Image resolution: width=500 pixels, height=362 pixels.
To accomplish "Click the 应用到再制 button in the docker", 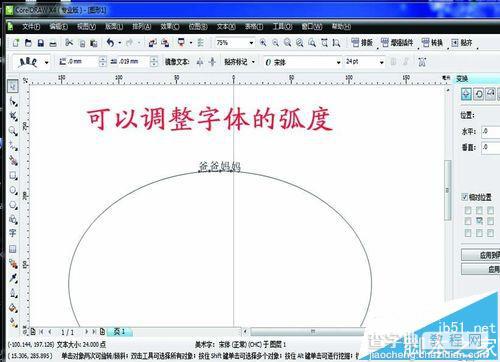I will [480, 255].
